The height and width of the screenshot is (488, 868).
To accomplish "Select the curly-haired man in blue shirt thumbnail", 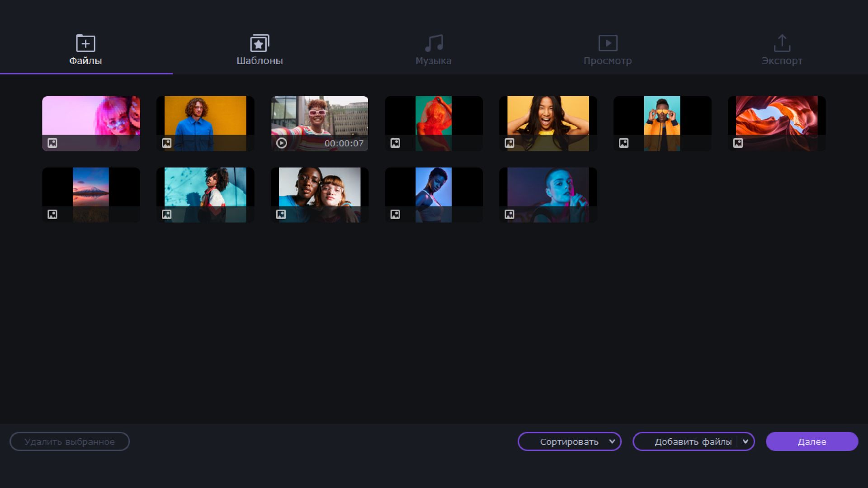I will [x=205, y=117].
